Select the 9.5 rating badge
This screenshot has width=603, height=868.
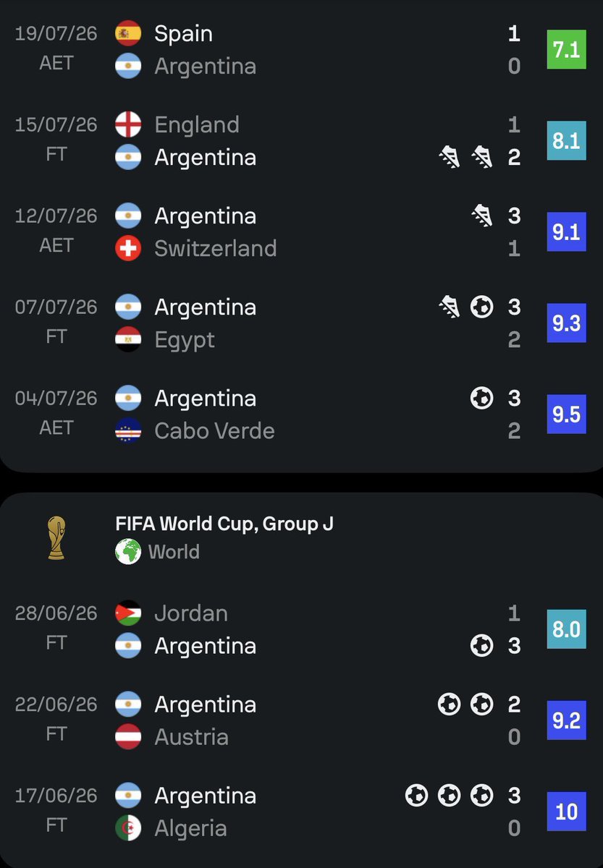(x=566, y=414)
